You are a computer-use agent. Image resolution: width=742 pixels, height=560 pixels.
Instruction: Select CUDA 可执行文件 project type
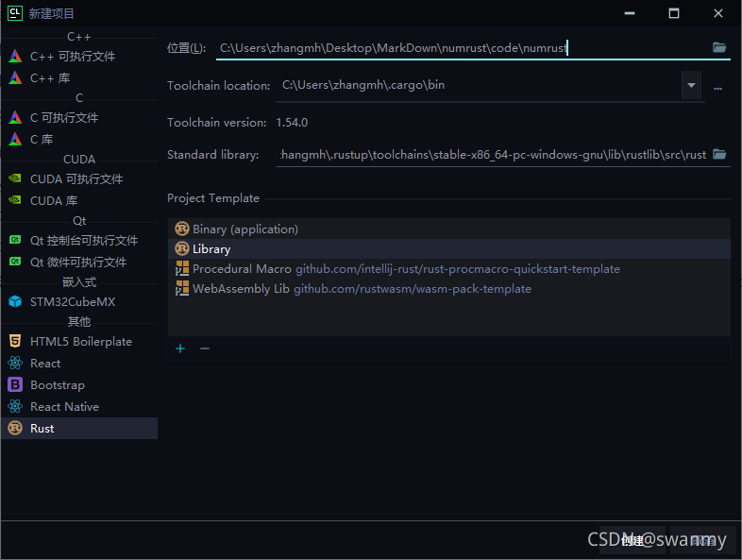click(x=79, y=178)
